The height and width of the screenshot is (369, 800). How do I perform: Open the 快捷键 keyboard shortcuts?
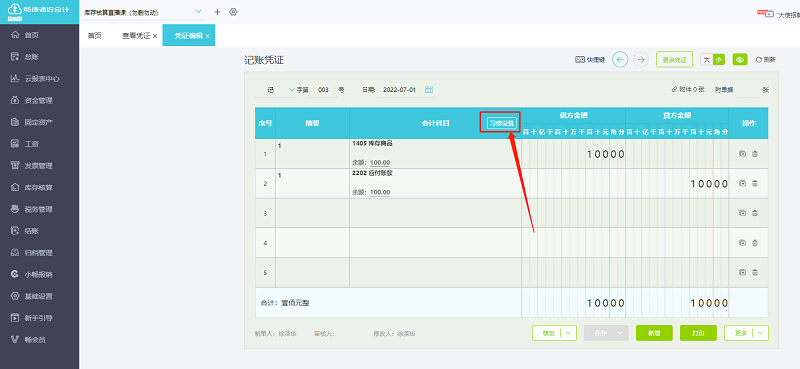coord(590,60)
